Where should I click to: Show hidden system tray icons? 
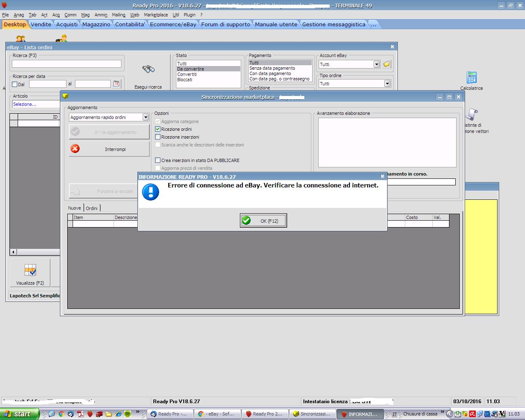coord(449,414)
